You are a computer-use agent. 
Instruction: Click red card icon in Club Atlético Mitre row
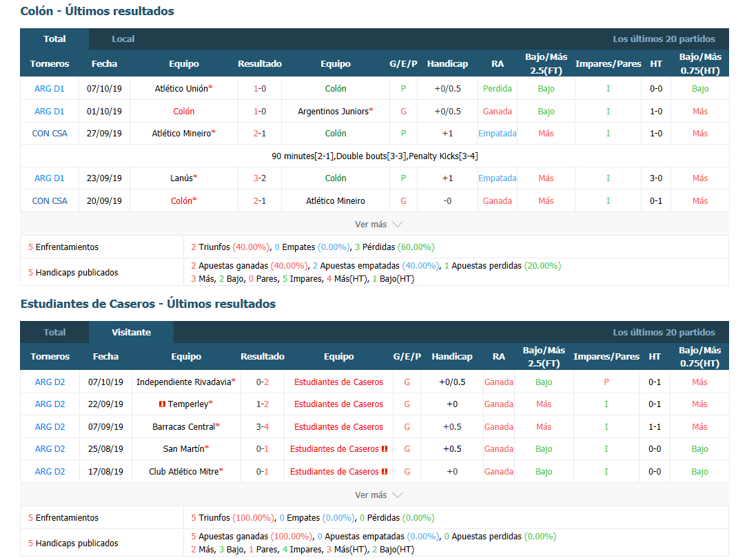[385, 471]
